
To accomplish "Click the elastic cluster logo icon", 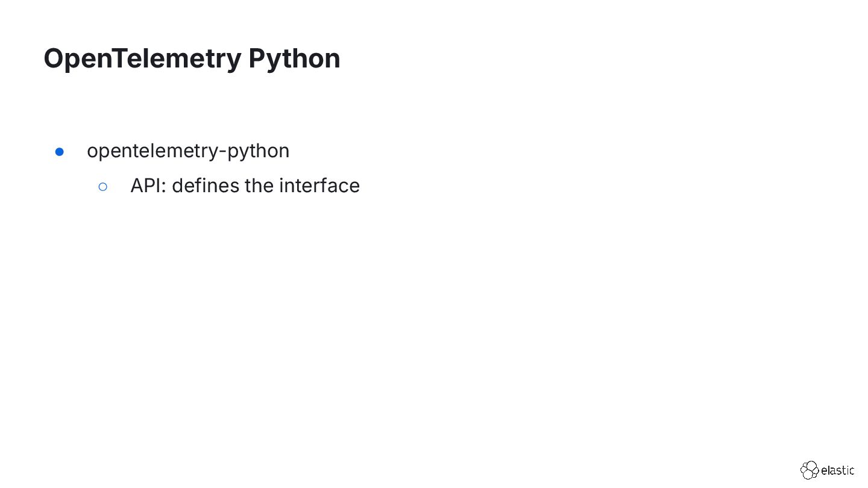I will coord(810,470).
